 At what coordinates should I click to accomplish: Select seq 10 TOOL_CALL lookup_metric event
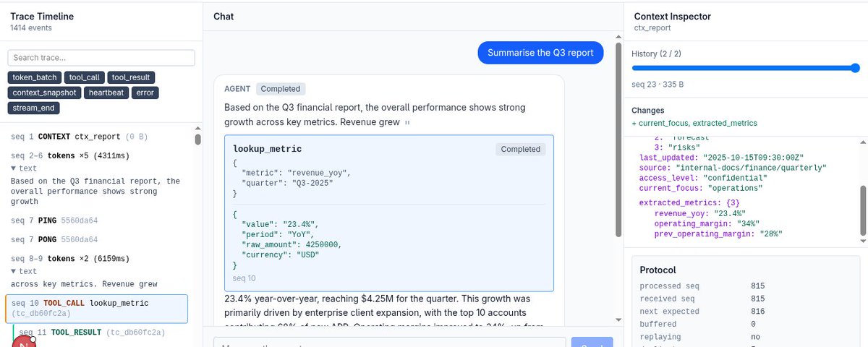(96, 309)
